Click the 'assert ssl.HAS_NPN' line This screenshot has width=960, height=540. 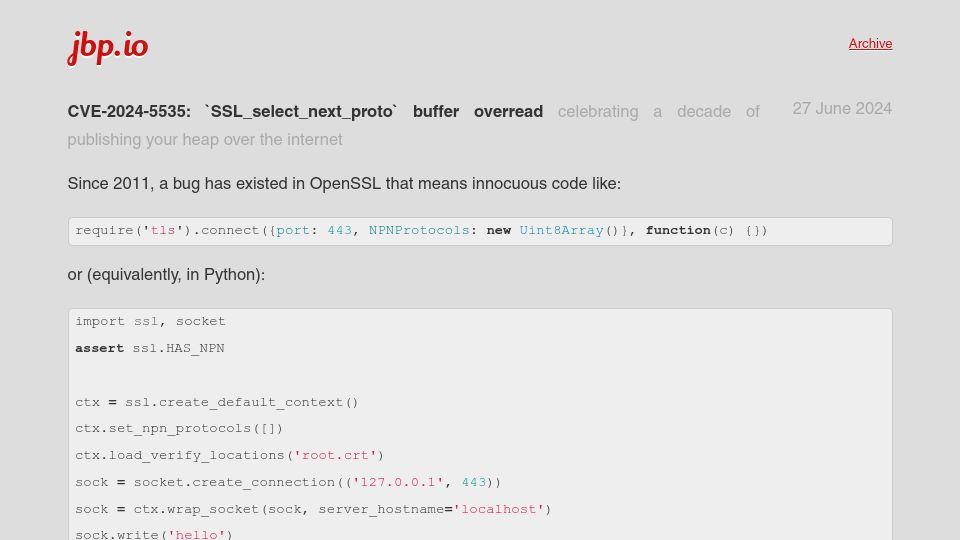point(150,348)
